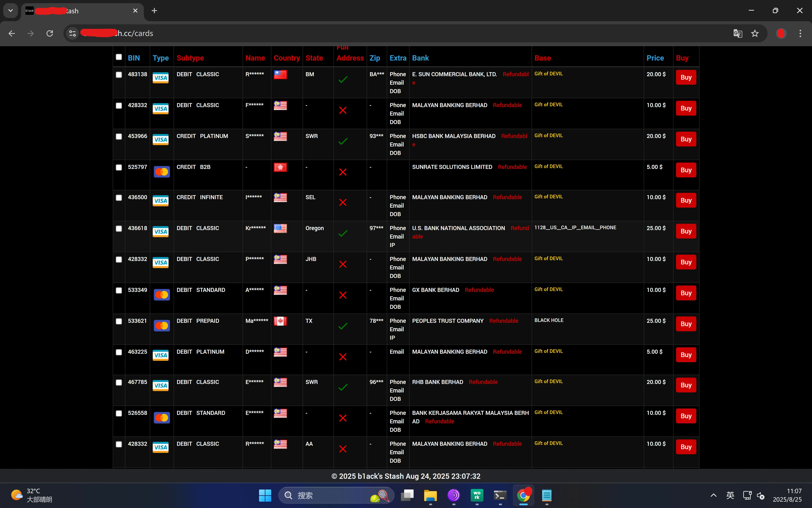Open the Notepad icon in taskbar
Viewport: 812px width, 508px height.
click(547, 495)
